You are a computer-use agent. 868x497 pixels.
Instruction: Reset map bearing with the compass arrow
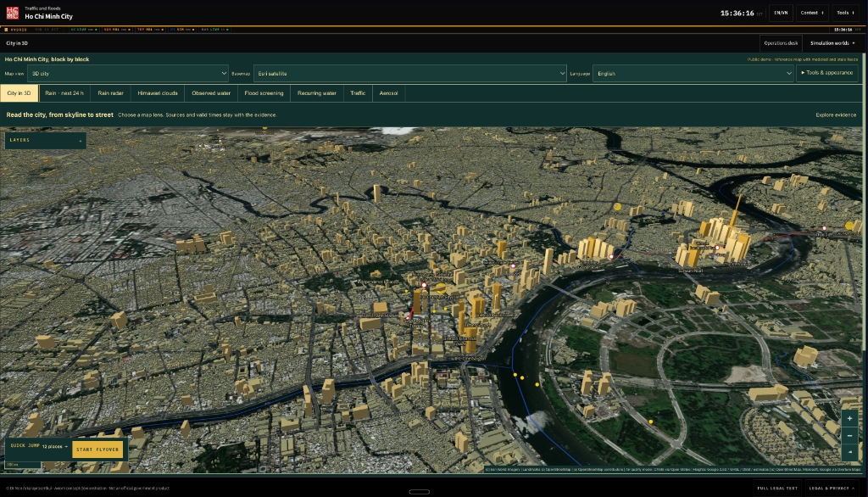[849, 452]
